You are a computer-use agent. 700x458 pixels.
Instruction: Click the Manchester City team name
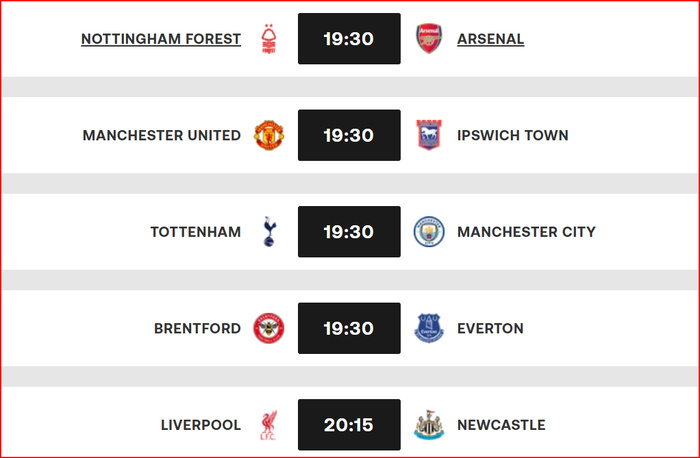[x=526, y=232]
